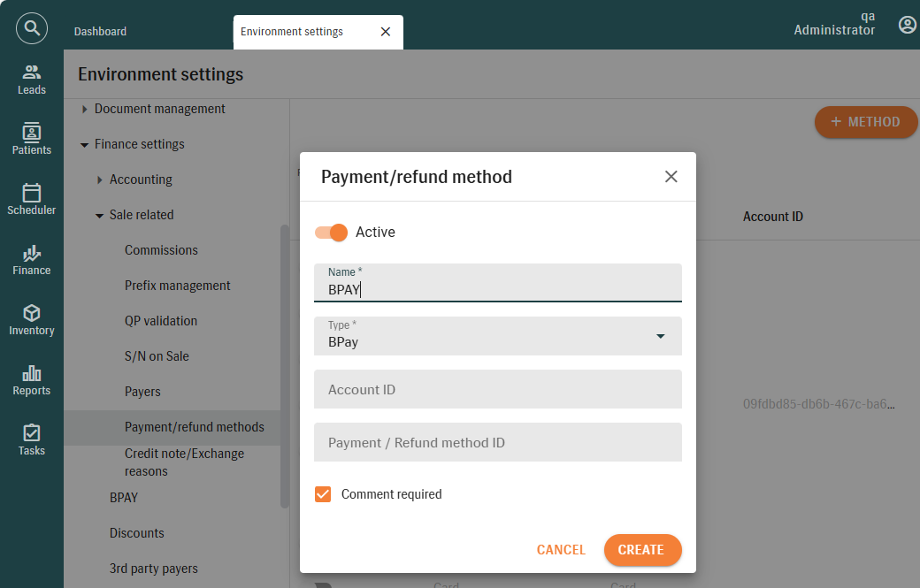920x588 pixels.
Task: Switch to the Dashboard tab
Action: (x=100, y=32)
